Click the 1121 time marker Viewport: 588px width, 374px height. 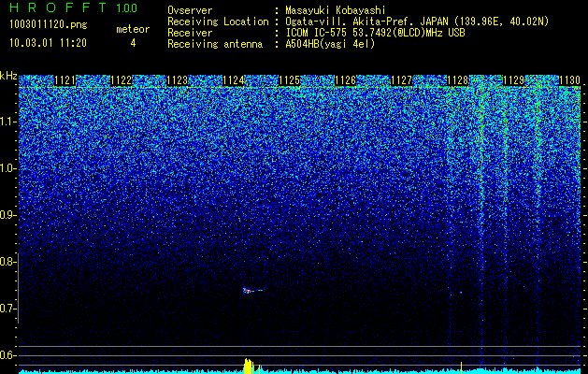tap(65, 80)
